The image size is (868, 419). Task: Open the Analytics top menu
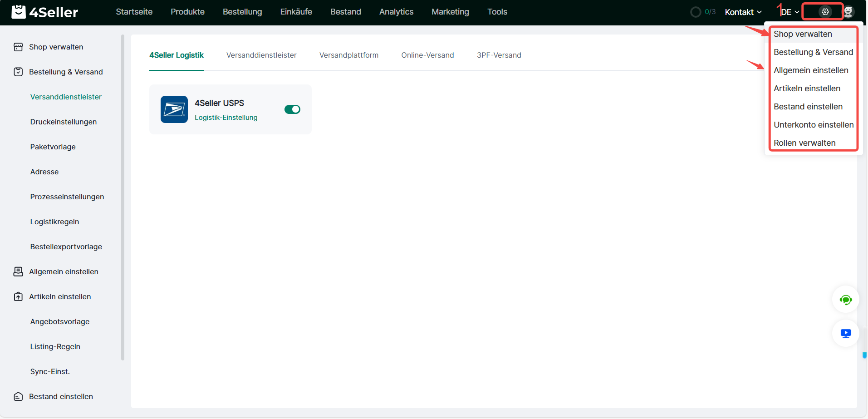[396, 12]
